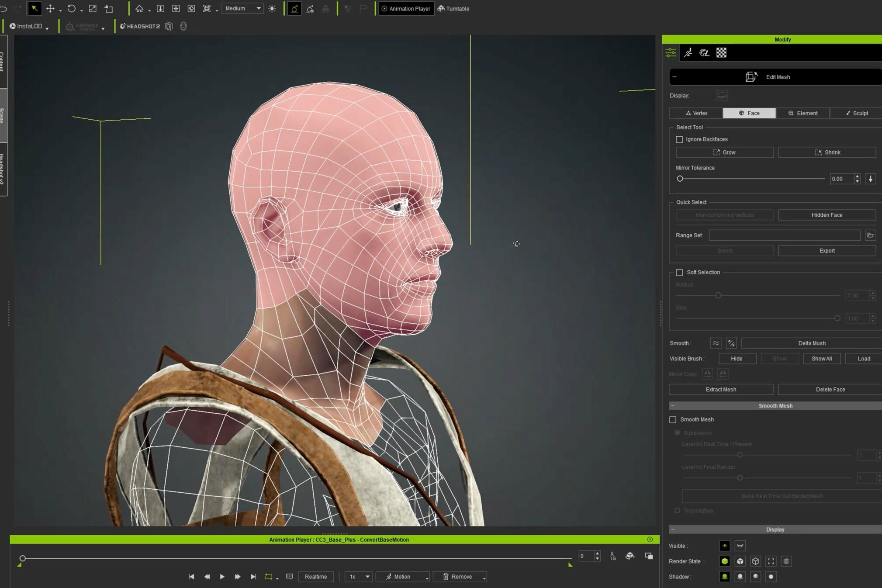Image resolution: width=882 pixels, height=588 pixels.
Task: Open Turntable mode
Action: pyautogui.click(x=453, y=8)
